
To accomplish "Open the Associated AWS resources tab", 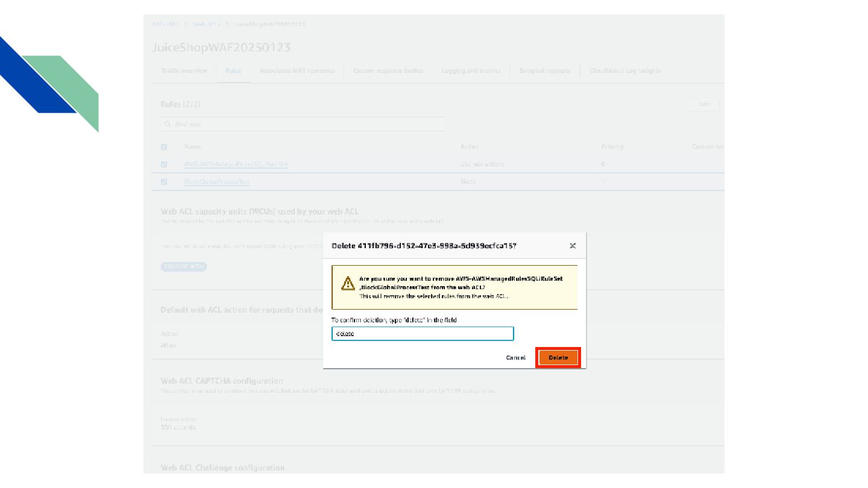I will [x=297, y=70].
